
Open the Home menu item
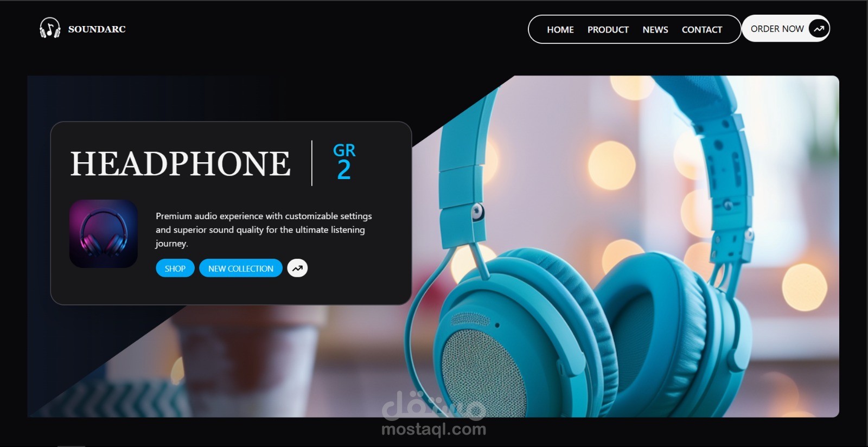[x=560, y=30]
